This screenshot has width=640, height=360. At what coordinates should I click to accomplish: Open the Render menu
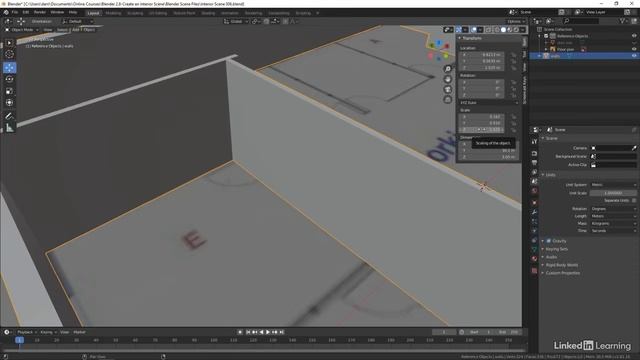(x=40, y=12)
